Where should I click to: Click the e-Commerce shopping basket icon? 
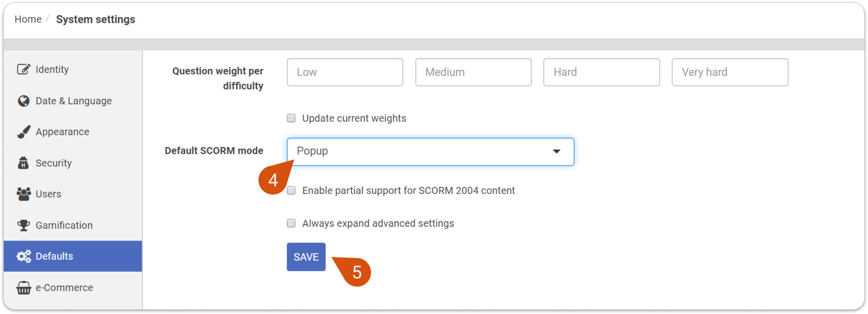coord(24,287)
